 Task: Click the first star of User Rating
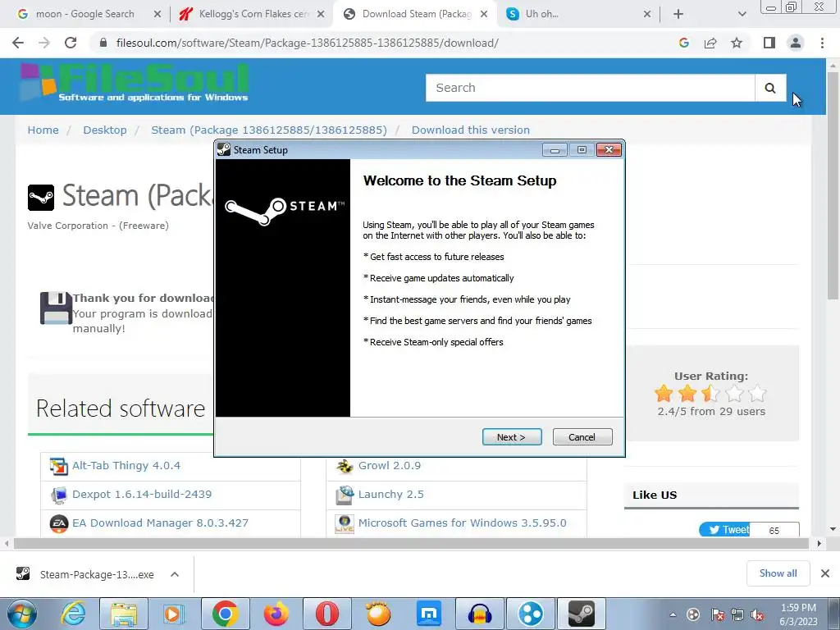coord(664,394)
